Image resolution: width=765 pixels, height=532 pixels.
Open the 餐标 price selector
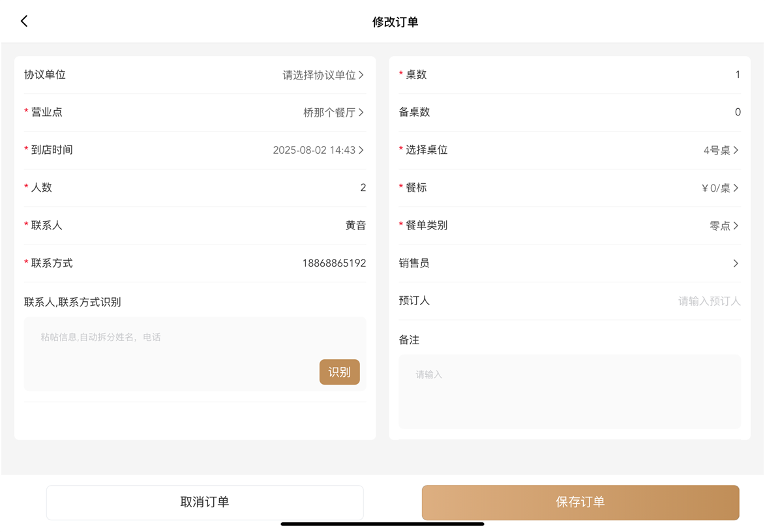[719, 188]
